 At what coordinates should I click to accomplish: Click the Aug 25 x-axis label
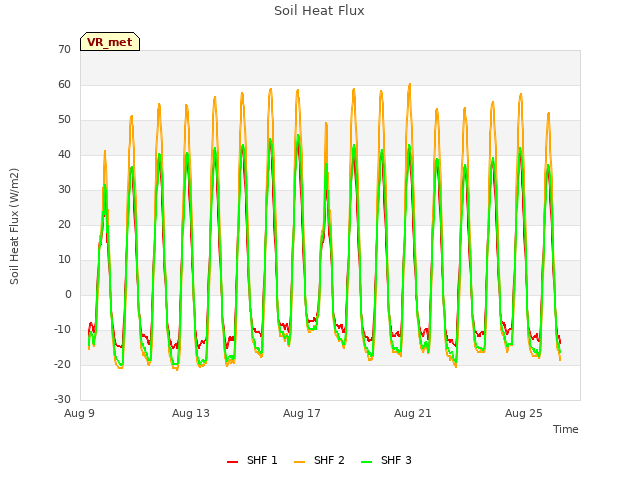pyautogui.click(x=524, y=413)
